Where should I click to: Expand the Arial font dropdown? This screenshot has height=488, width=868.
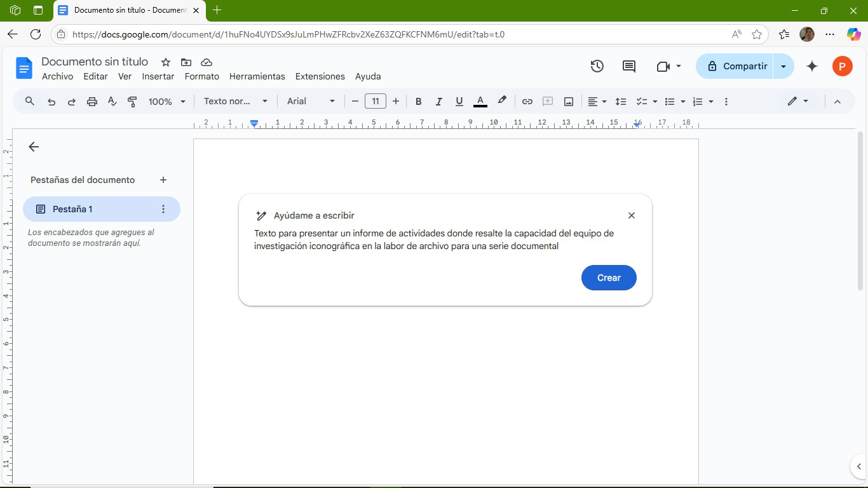pos(310,102)
